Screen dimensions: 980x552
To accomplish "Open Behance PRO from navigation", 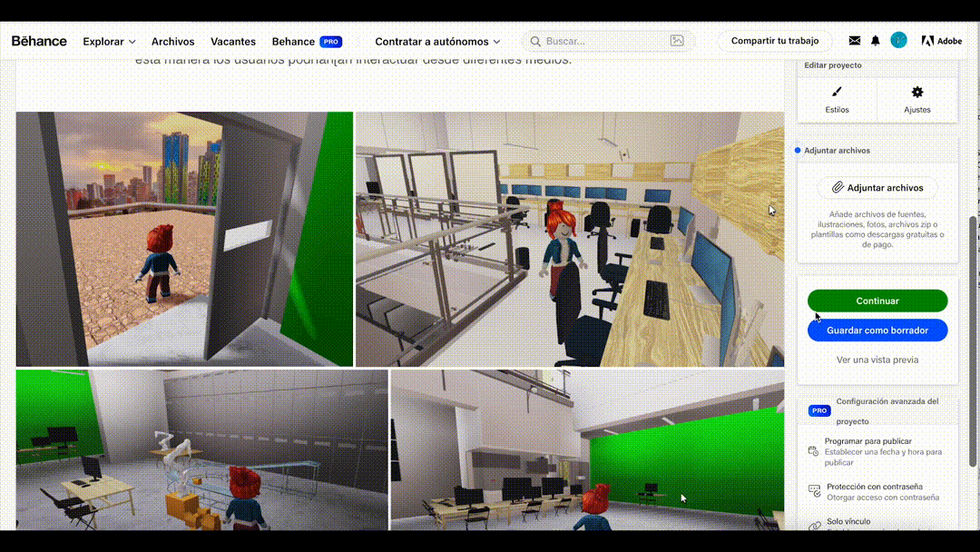I will (x=307, y=41).
